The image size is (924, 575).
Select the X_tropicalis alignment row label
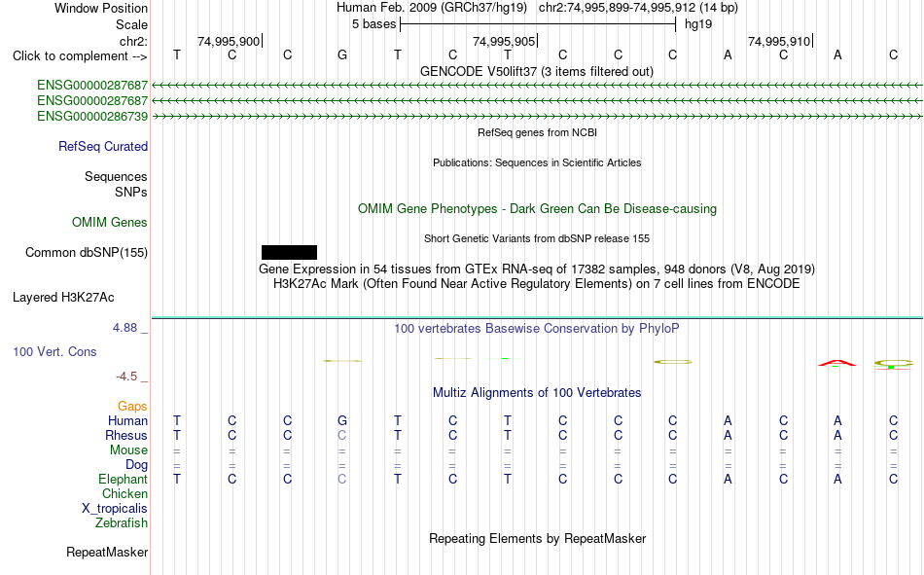click(115, 509)
